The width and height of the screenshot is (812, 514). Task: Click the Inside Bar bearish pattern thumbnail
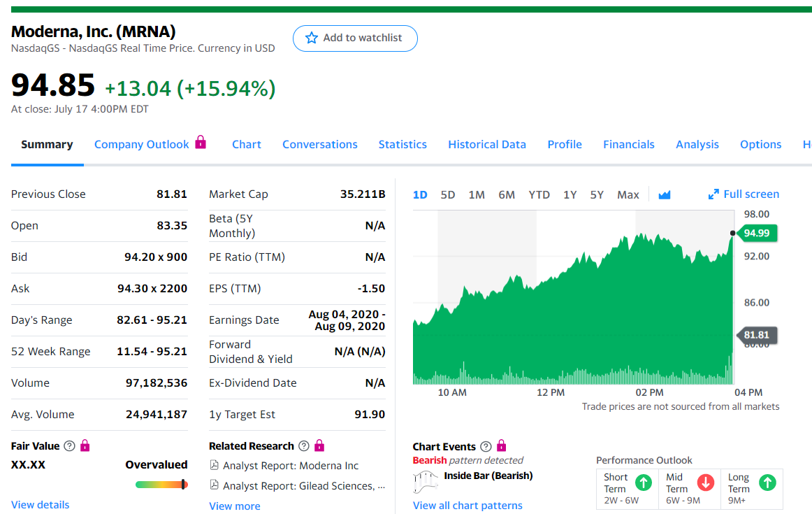(425, 482)
